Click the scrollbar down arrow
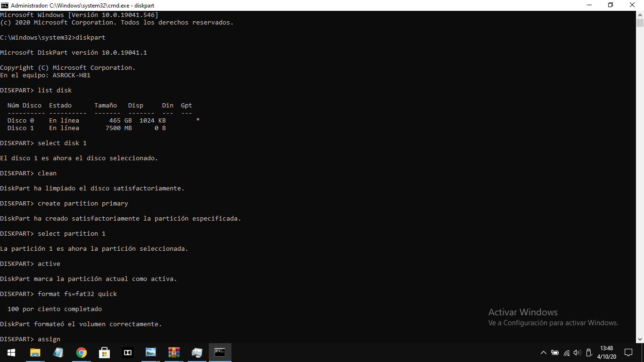This screenshot has width=644, height=362. [x=640, y=339]
